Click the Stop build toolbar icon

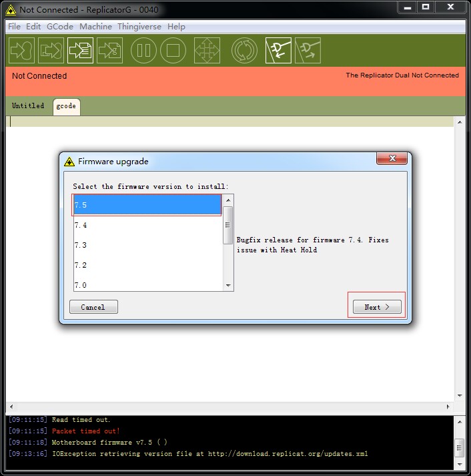[173, 50]
